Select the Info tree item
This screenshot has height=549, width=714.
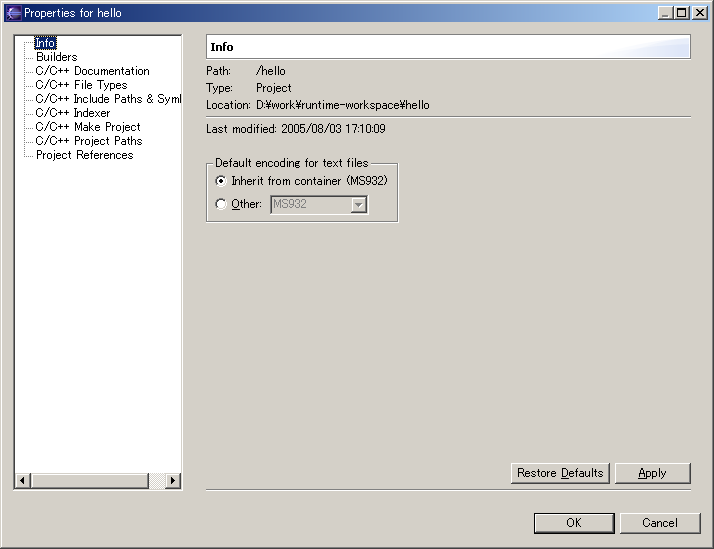point(45,43)
